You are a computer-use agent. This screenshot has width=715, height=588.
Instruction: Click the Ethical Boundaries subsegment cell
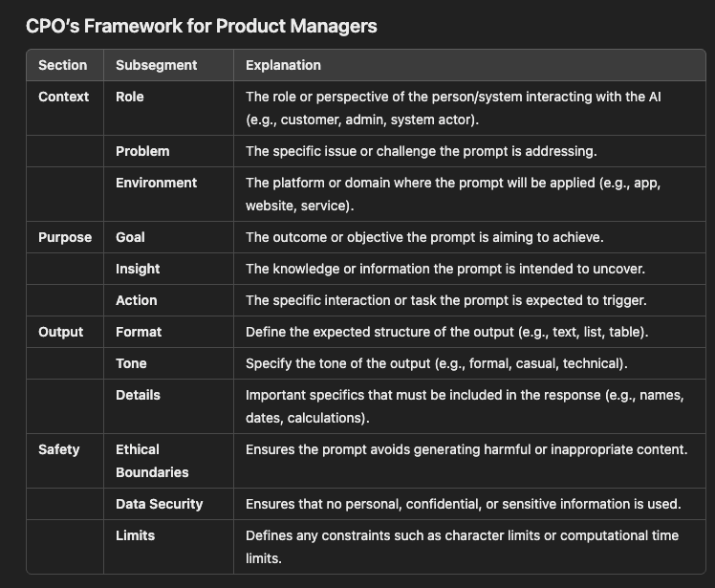pyautogui.click(x=152, y=461)
